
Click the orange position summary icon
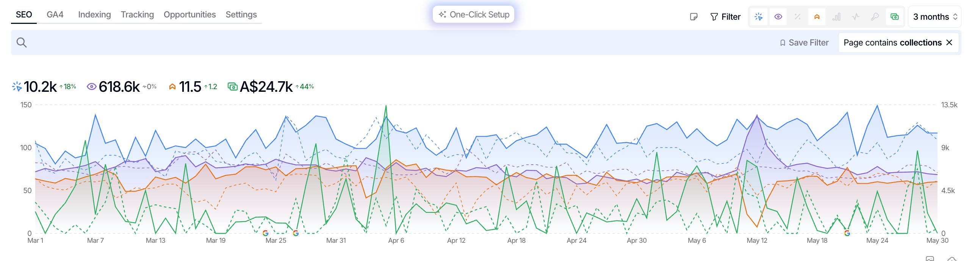pyautogui.click(x=172, y=87)
